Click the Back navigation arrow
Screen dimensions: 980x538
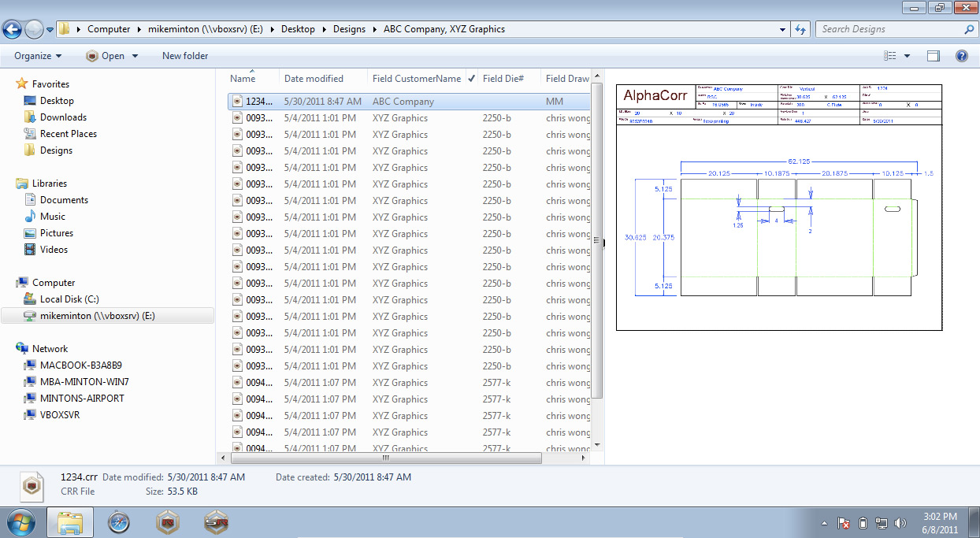tap(13, 30)
